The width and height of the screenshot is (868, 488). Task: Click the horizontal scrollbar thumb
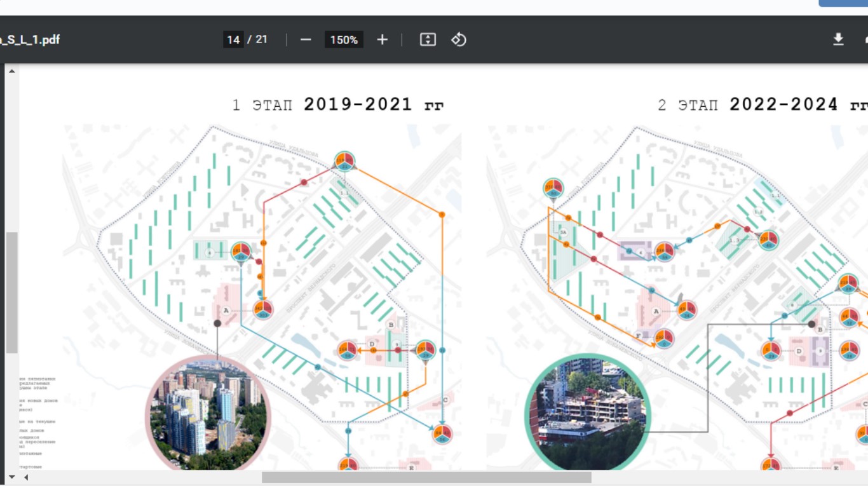[x=426, y=477]
